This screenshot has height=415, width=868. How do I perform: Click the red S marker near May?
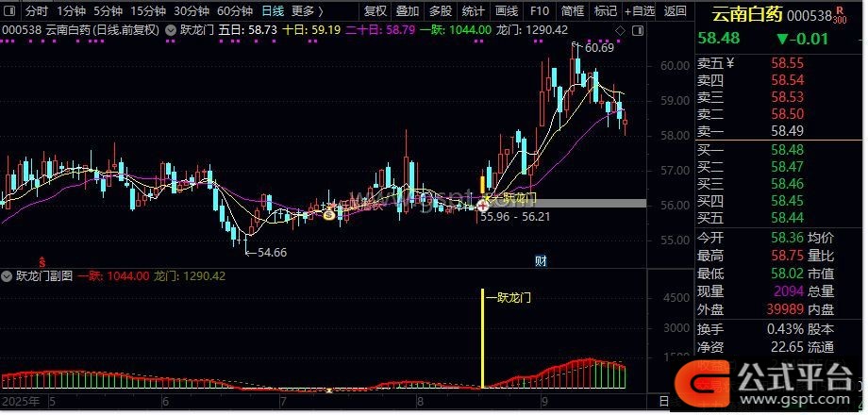pyautogui.click(x=41, y=260)
